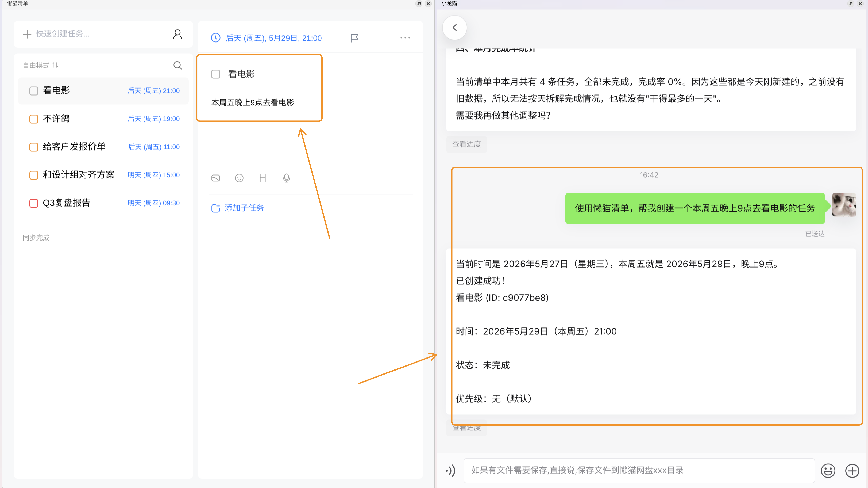This screenshot has height=488, width=868.
Task: Set priority with the flag icon
Action: 354,38
